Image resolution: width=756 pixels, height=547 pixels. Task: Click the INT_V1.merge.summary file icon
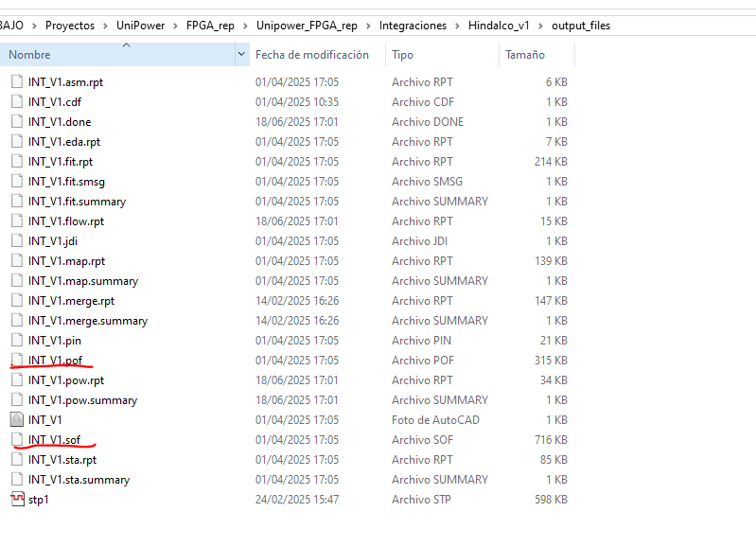point(17,320)
